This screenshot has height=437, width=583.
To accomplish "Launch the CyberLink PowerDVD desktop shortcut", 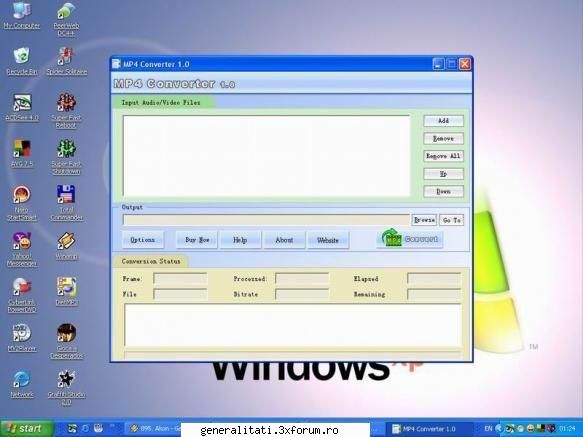I will 22,295.
